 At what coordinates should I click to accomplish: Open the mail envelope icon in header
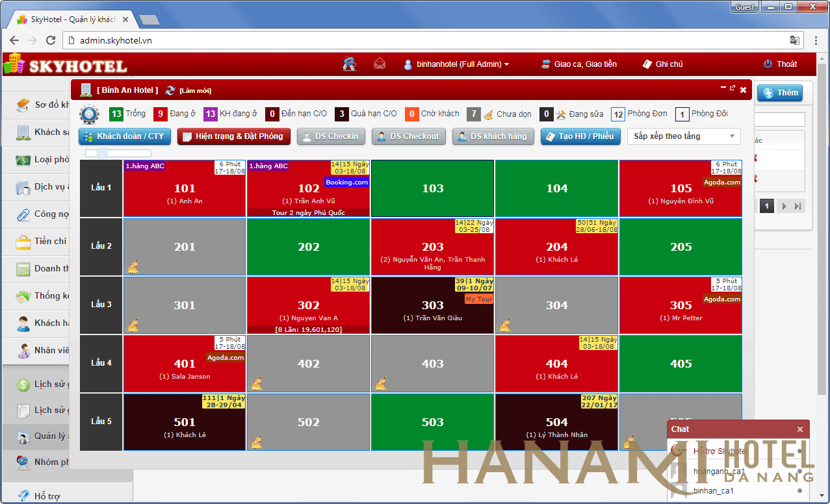tap(380, 64)
